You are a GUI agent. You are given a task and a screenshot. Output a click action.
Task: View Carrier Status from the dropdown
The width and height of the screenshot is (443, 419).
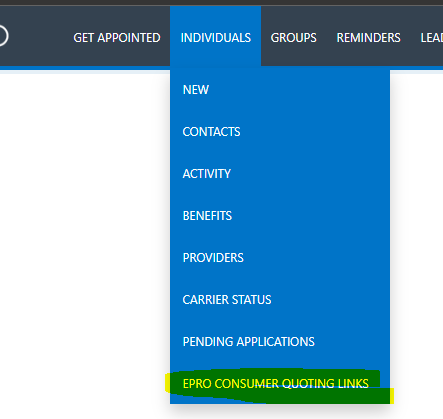point(227,300)
